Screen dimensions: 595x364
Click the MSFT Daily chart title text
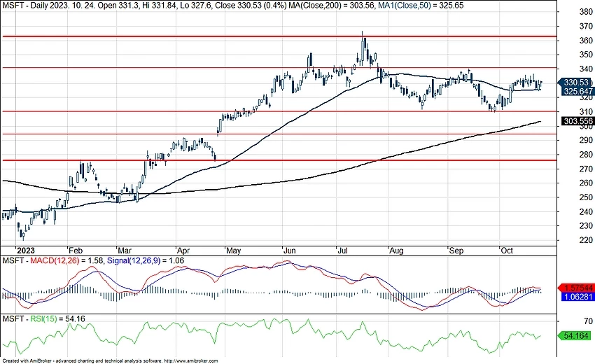(144, 6)
